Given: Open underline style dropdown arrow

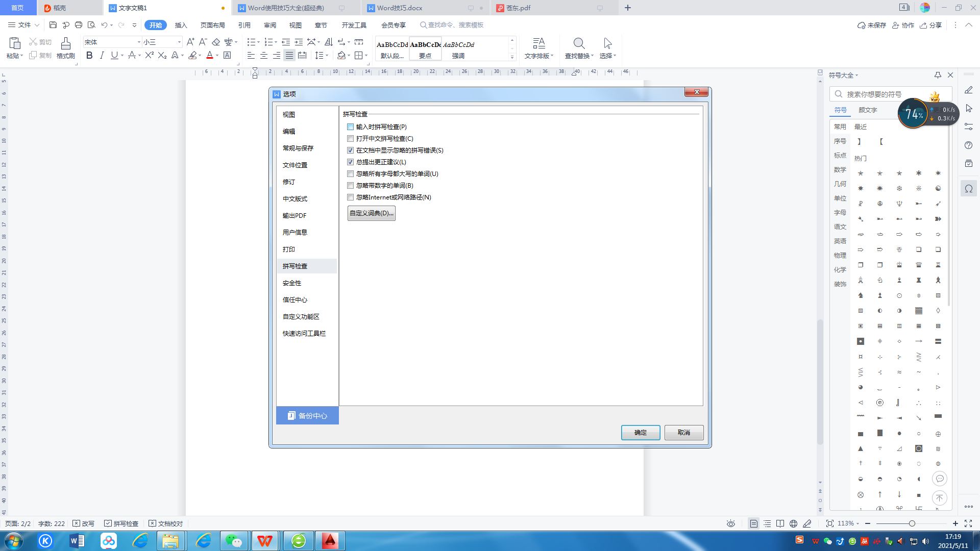Looking at the screenshot, I should pos(122,56).
